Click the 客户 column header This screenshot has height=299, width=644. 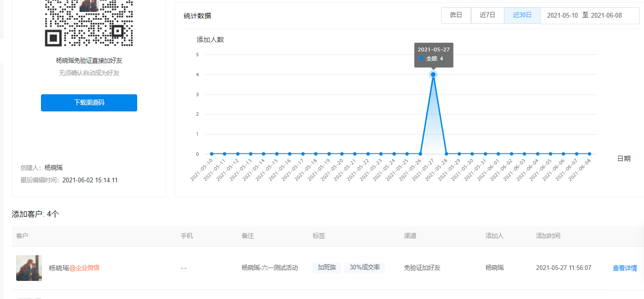tap(22, 236)
